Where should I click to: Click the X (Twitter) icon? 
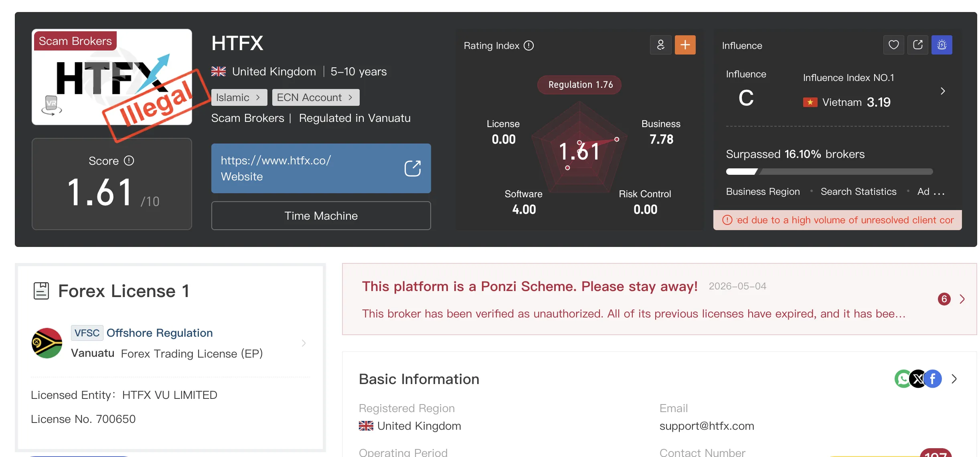tap(918, 379)
